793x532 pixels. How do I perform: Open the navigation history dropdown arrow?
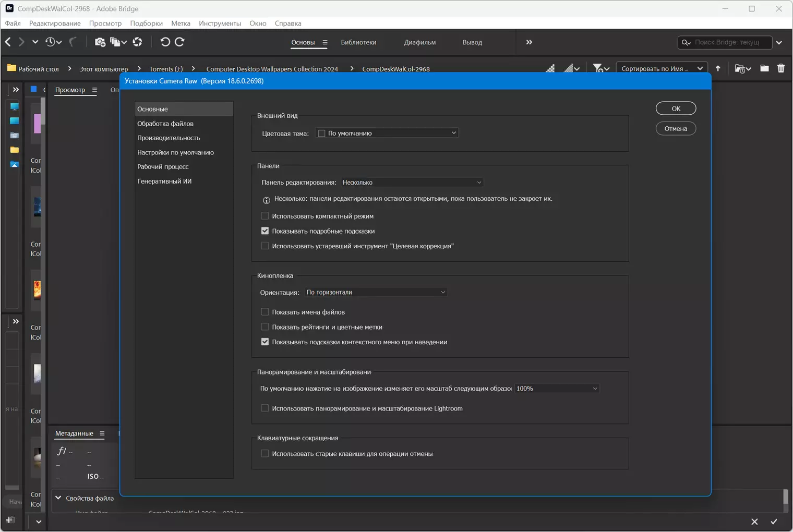[35, 42]
